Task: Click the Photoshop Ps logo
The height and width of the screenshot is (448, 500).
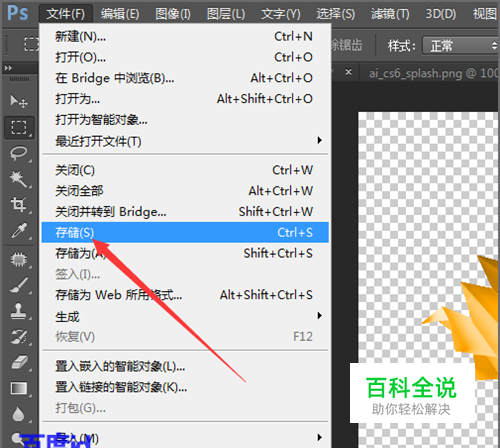Action: [x=18, y=13]
